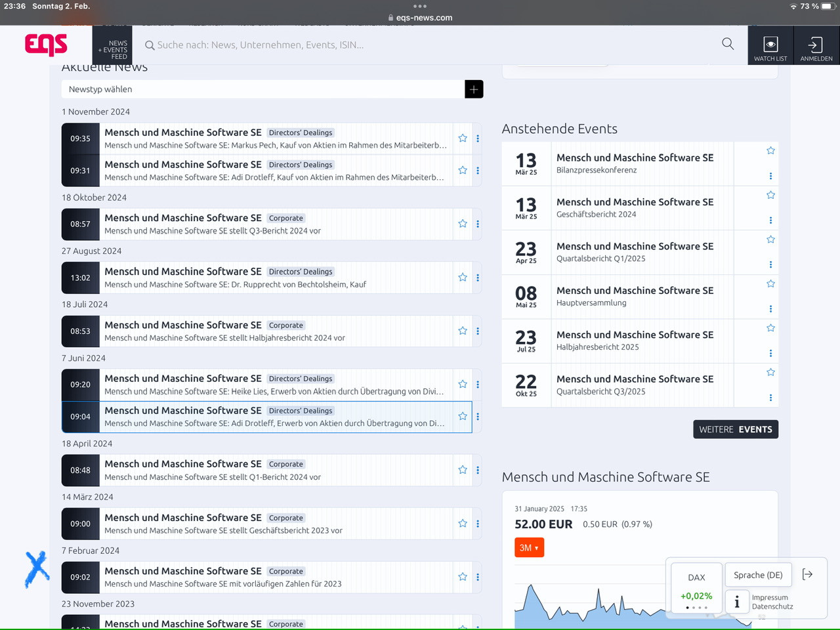
Task: Star the 09:04 Adi Drotleff Erwerb news item
Action: [x=463, y=416]
